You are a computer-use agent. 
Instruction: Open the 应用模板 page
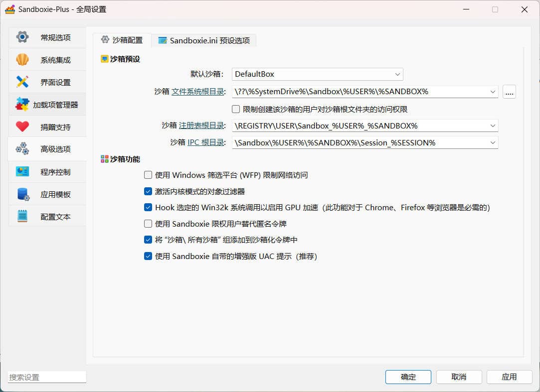[47, 194]
